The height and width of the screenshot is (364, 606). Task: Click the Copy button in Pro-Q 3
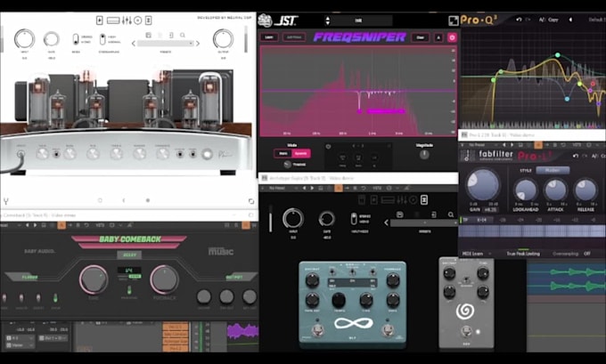[553, 20]
